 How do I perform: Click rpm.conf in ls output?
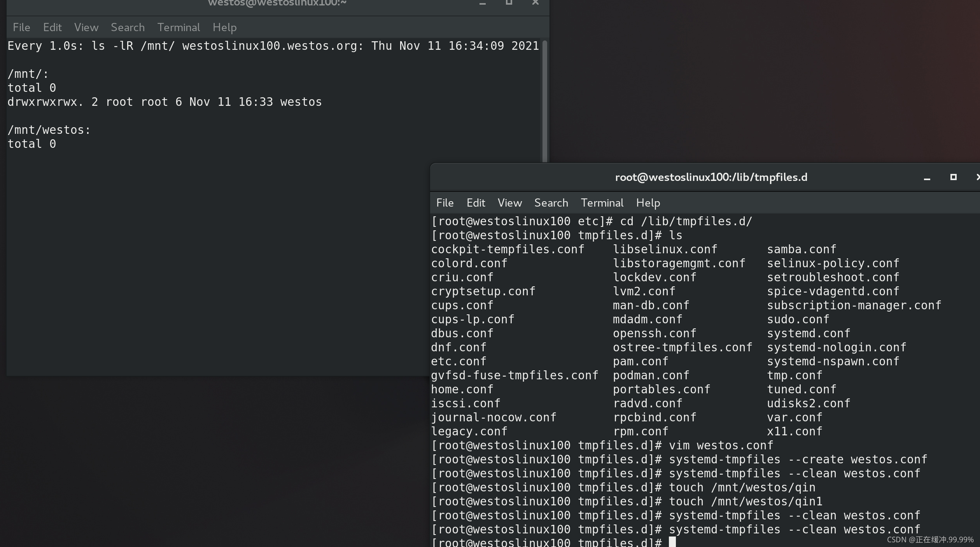point(640,431)
